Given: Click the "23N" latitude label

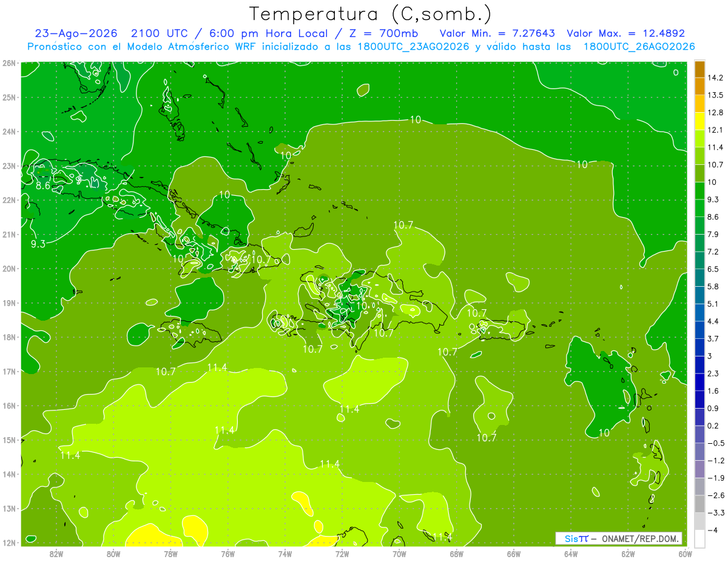Looking at the screenshot, I should [x=9, y=166].
